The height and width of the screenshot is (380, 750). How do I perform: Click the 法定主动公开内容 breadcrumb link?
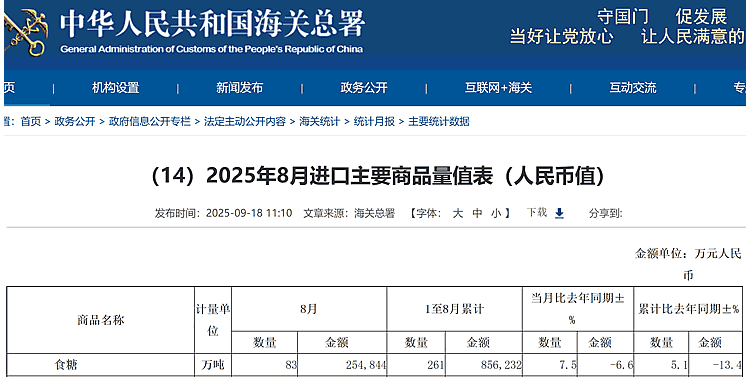click(245, 122)
